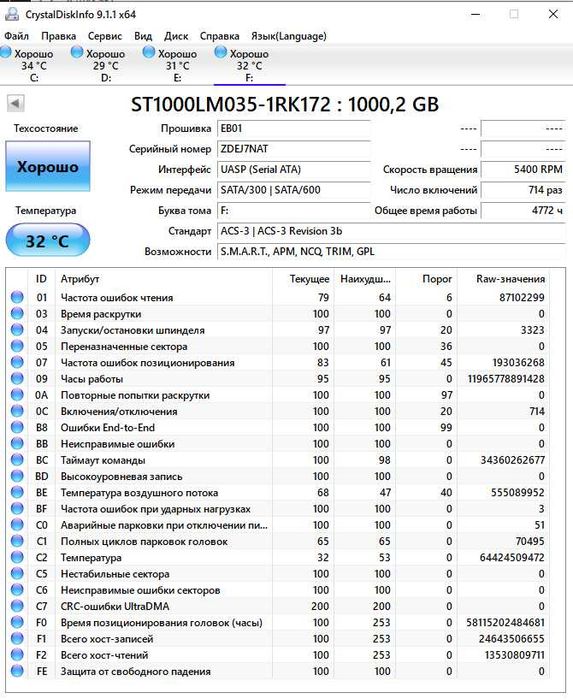Click the Хорошо health status button
Viewport: 573px width, 700px height.
pyautogui.click(x=48, y=167)
